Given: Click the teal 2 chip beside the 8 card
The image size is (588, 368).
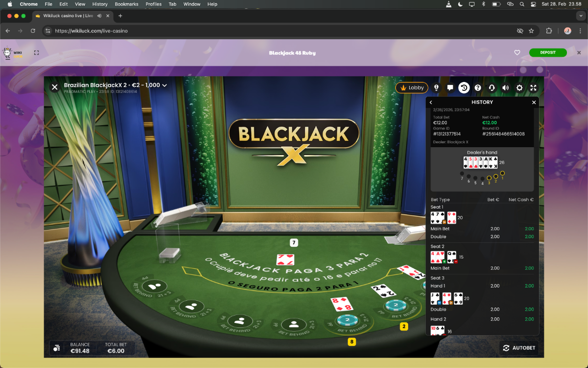Looking at the screenshot, I should pos(347,320).
